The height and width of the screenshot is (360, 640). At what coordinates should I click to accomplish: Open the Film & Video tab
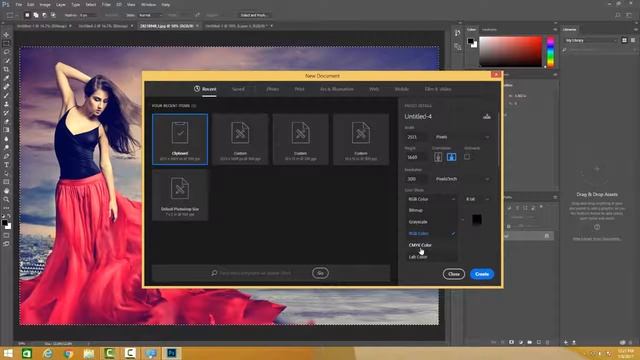click(438, 89)
